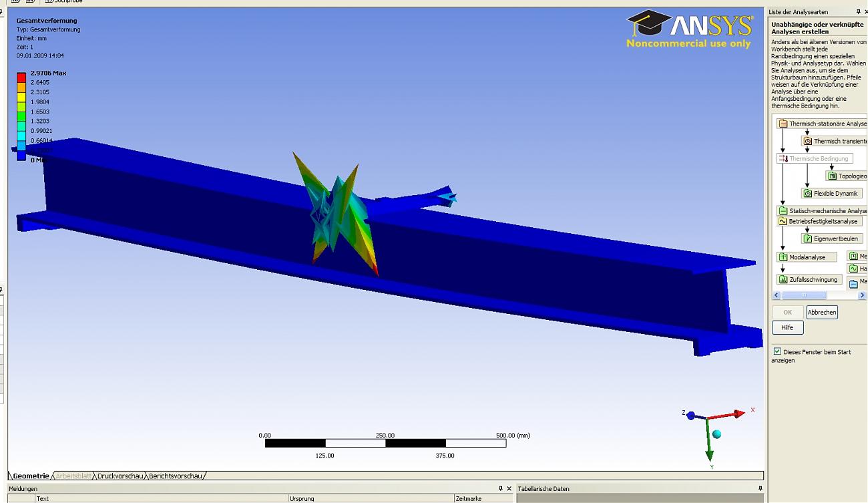
Task: Click the 0.99021 legend value
Action: [x=42, y=131]
